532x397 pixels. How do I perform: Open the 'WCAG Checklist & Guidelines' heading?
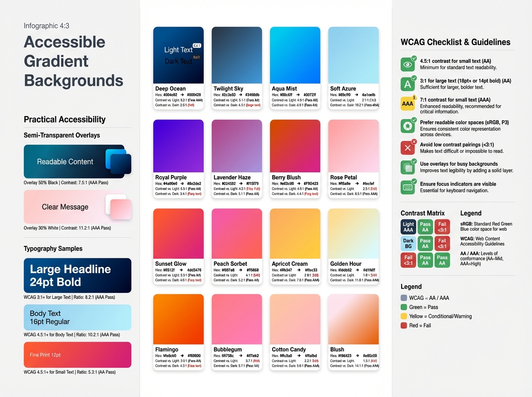coord(457,42)
